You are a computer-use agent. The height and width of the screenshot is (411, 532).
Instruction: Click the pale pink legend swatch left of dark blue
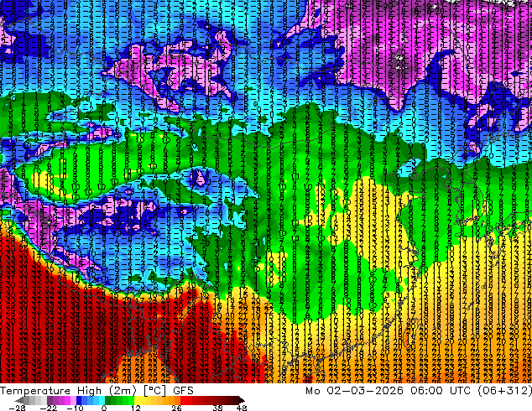[x=73, y=400]
